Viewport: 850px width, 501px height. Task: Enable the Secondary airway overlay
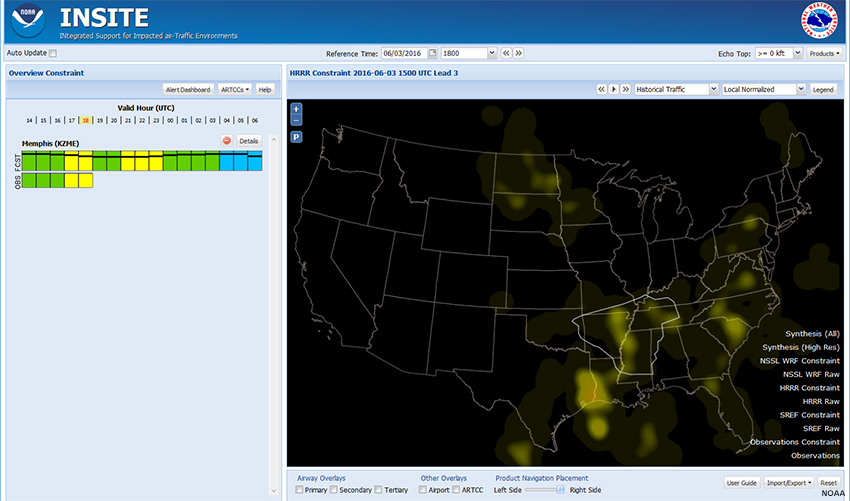click(x=334, y=490)
